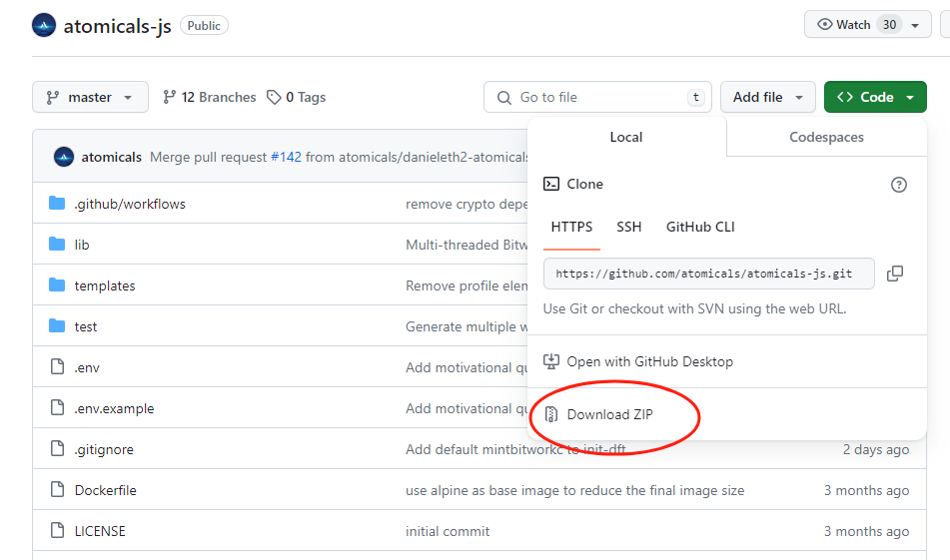Click the 12 Branches fork icon

pyautogui.click(x=169, y=97)
